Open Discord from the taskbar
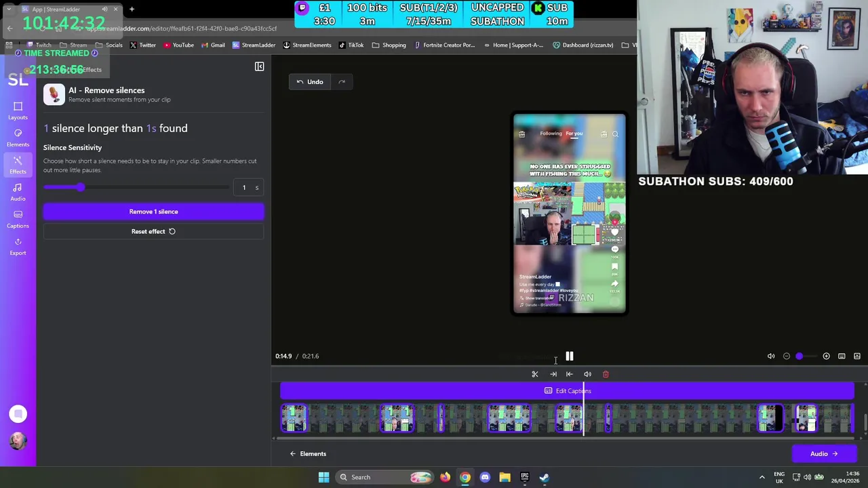The image size is (868, 488). 485,477
